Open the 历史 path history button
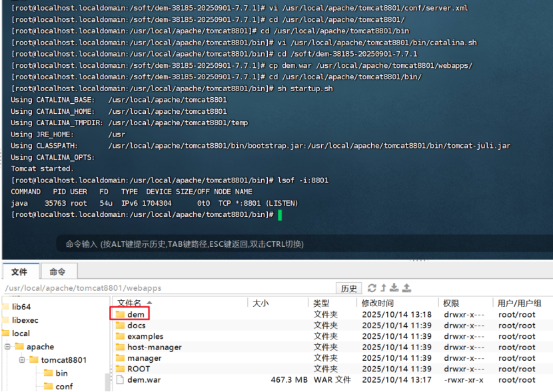553x392 pixels. click(x=348, y=288)
